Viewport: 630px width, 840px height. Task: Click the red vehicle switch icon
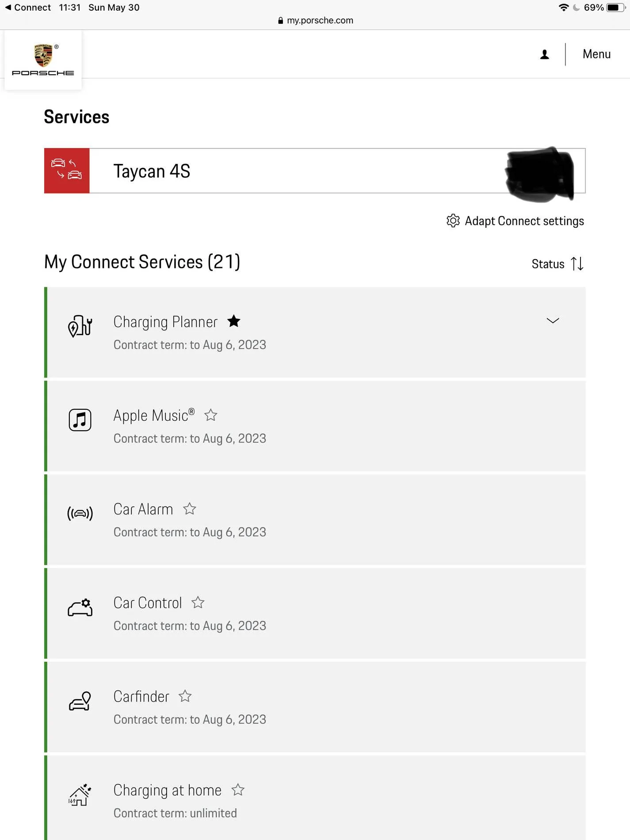(67, 171)
